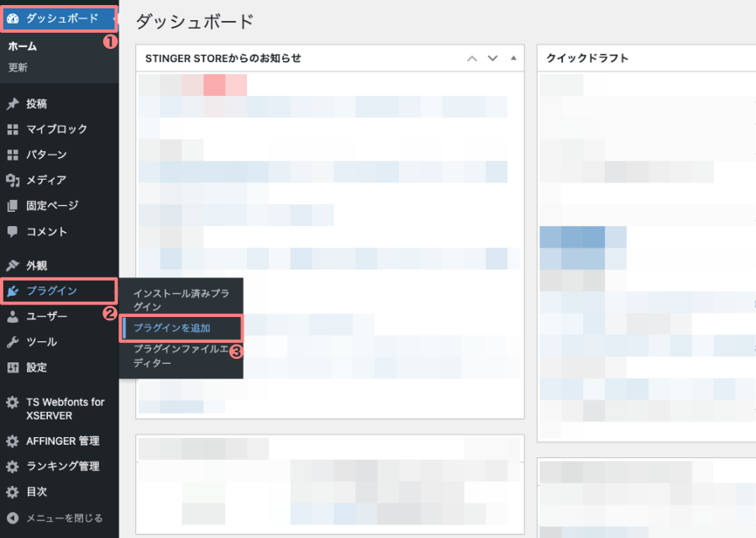Screen dimensions: 756x538
Task: Collapse the STINGER STORE notice panel
Action: tap(513, 58)
